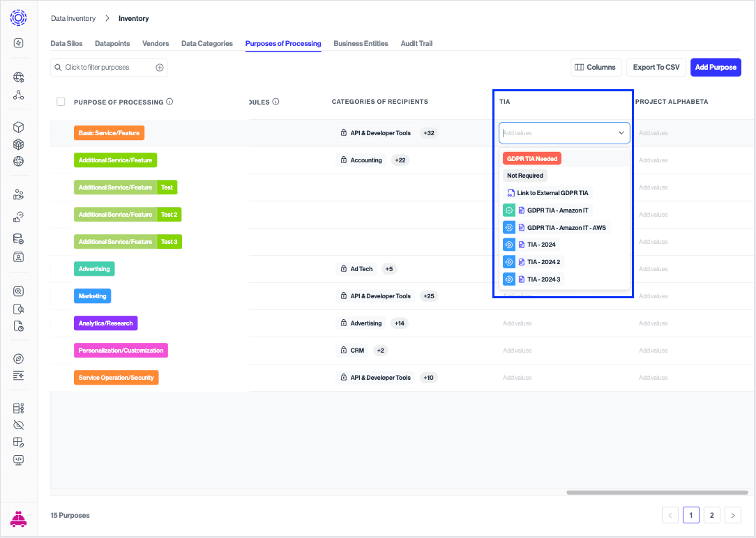Click the database icon in the sidebar
756x538 pixels.
coord(18,238)
